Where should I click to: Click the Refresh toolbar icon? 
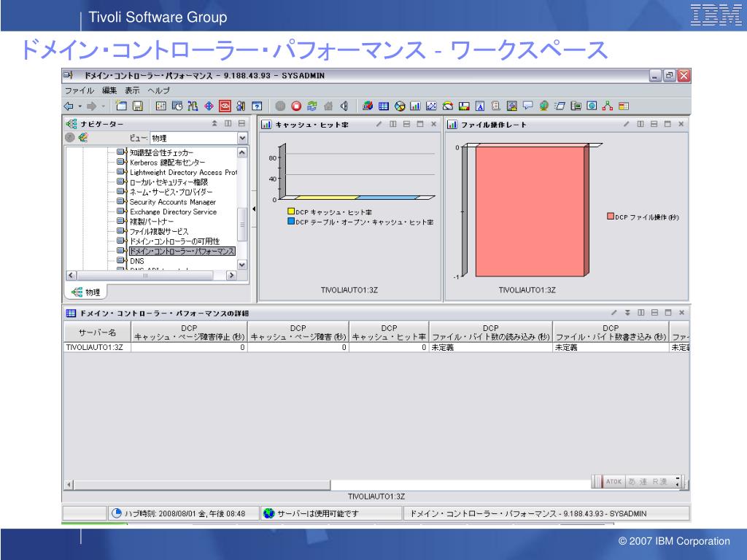pos(312,106)
